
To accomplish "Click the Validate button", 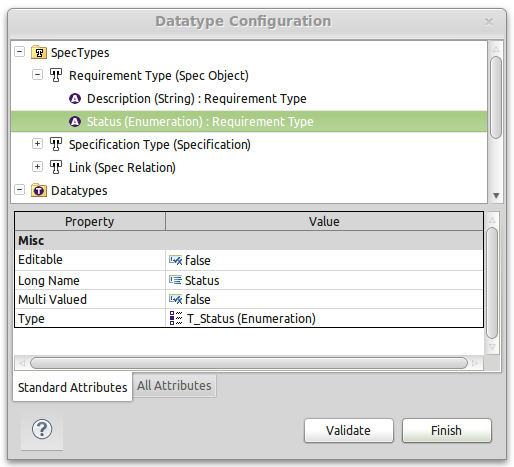I will click(x=348, y=431).
